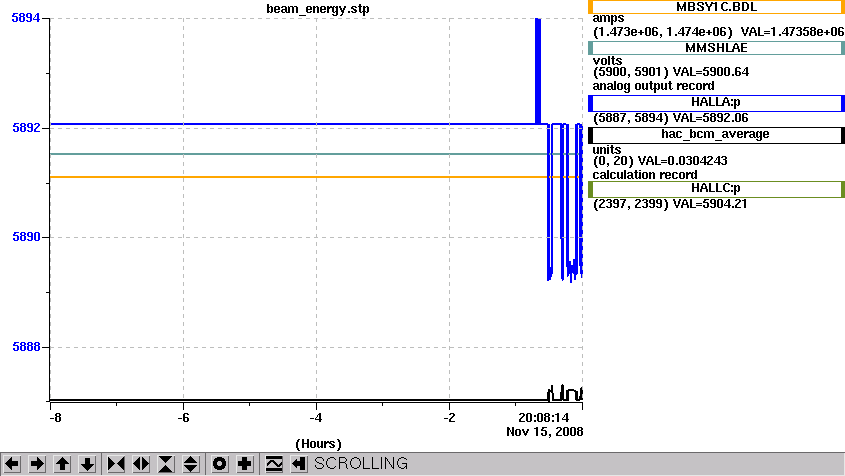Pan the plot down with the down arrow
The width and height of the screenshot is (845, 476).
87,464
